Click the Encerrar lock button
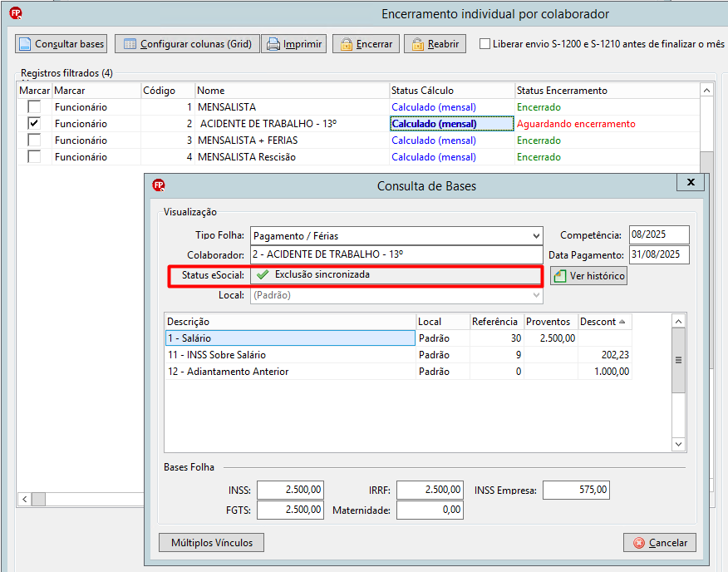728x572 pixels. (x=366, y=44)
